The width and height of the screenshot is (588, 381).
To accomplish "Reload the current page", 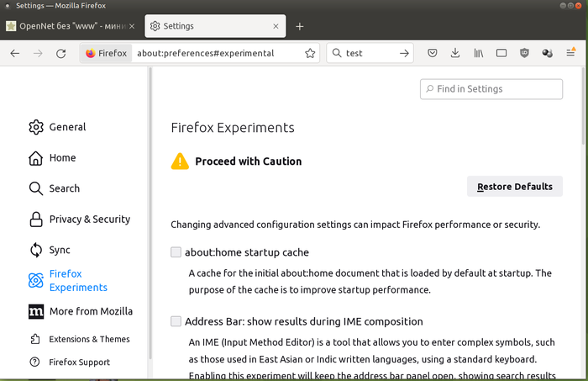I will click(60, 53).
